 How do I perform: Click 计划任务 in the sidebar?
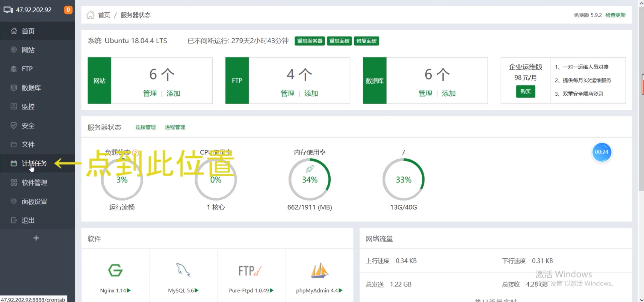(37, 163)
